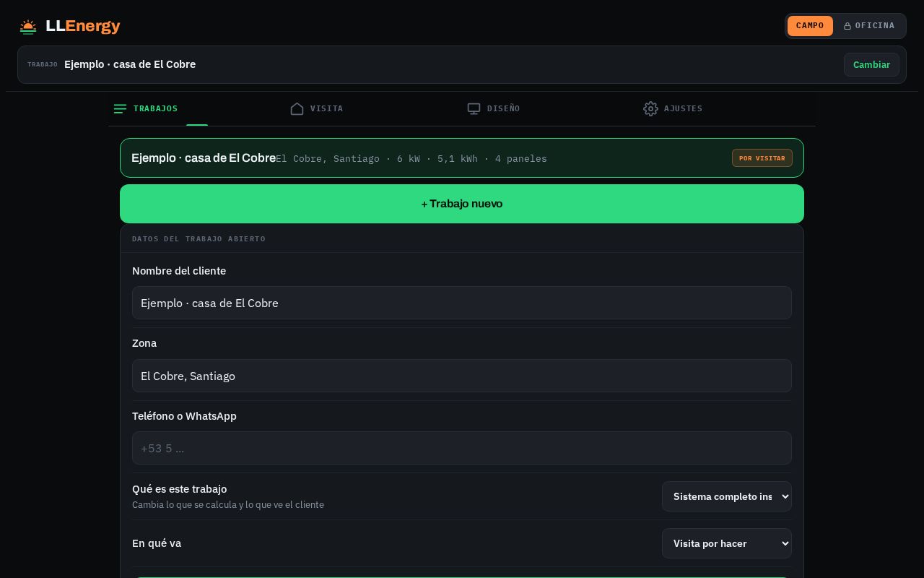The image size is (924, 578).
Task: Click the 'Datos del trabajo abierto' heading
Action: [199, 238]
